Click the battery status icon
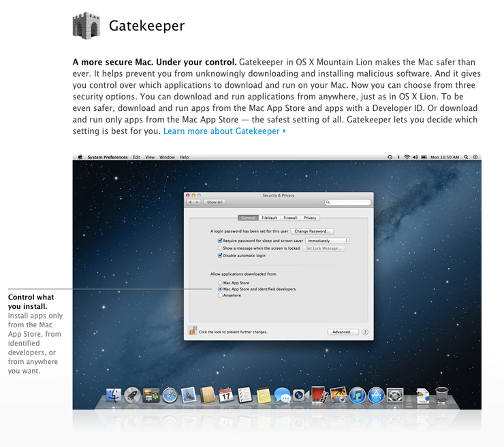The height and width of the screenshot is (447, 504). 424,157
